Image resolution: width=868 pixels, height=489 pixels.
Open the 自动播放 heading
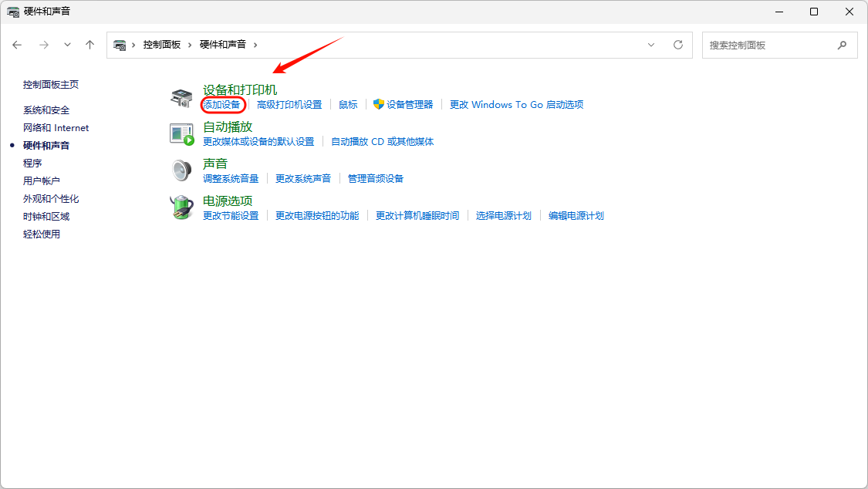(x=228, y=126)
